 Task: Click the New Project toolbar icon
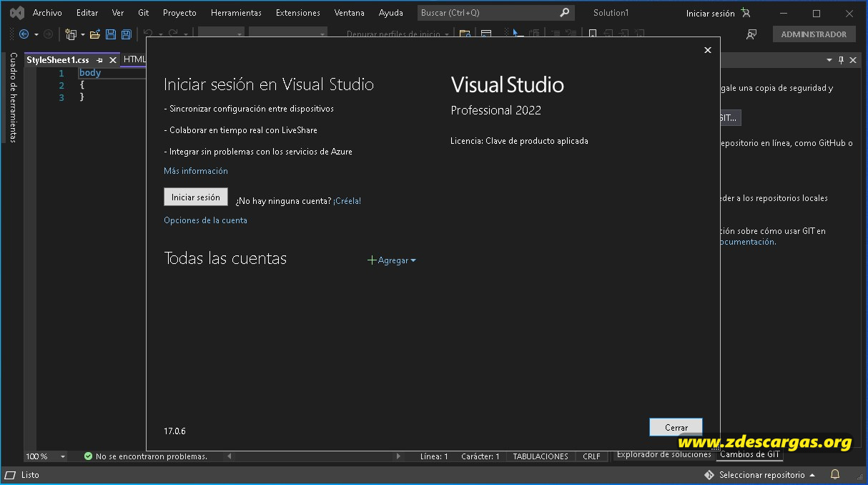coord(71,34)
